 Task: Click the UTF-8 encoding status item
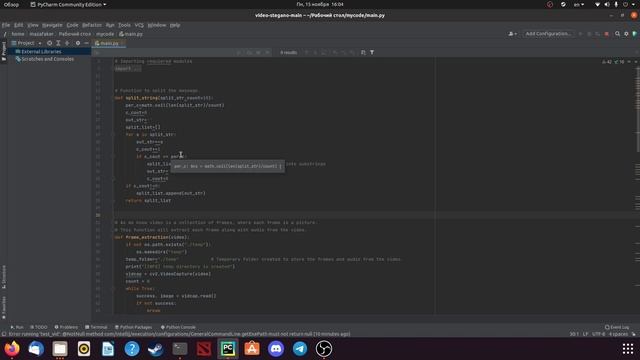click(x=599, y=334)
